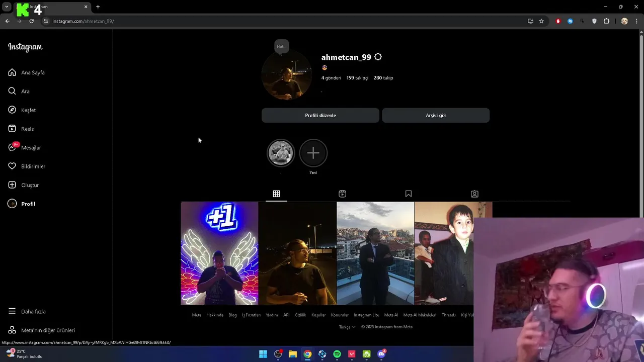Switch to the saved bookmark tab

coord(409,194)
